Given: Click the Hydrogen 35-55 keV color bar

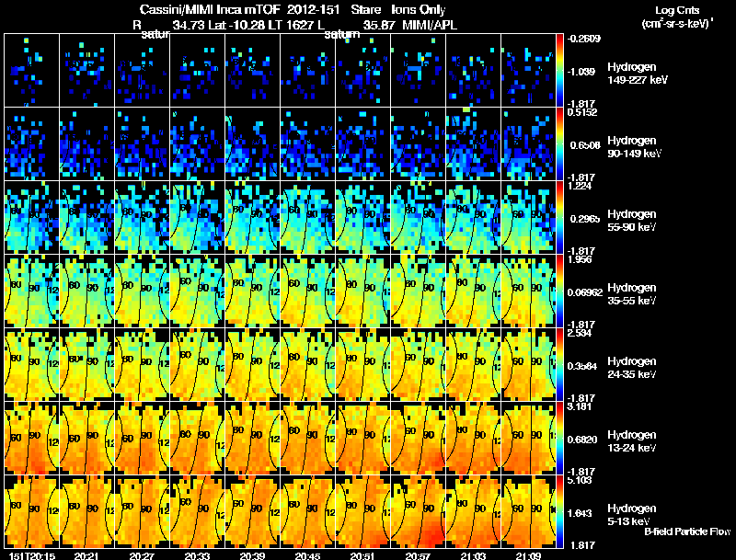Looking at the screenshot, I should coord(559,291).
